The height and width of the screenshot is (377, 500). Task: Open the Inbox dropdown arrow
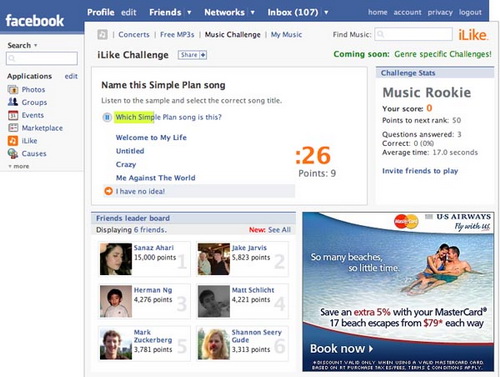coord(326,13)
